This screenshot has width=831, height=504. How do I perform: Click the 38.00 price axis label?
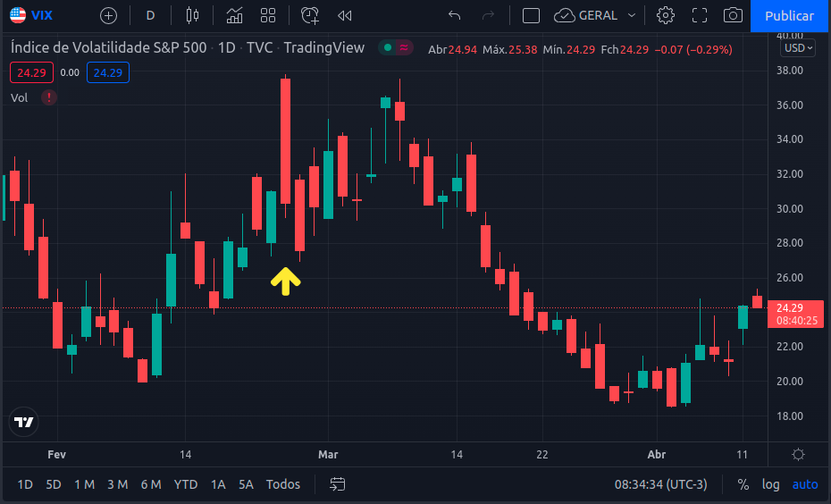790,71
